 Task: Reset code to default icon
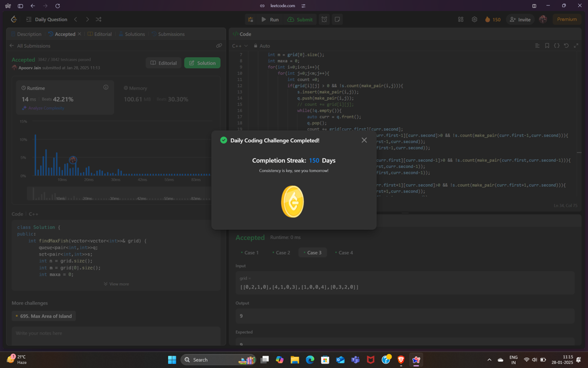point(566,45)
